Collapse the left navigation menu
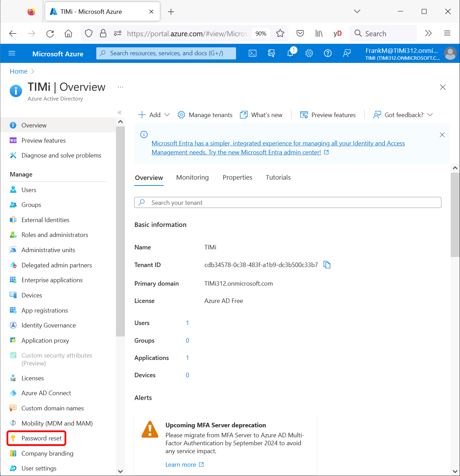Screen dimensions: 460x476 click(119, 112)
